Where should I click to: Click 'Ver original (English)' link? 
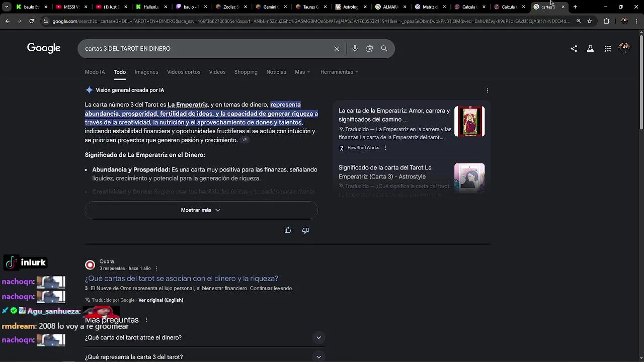[160, 300]
